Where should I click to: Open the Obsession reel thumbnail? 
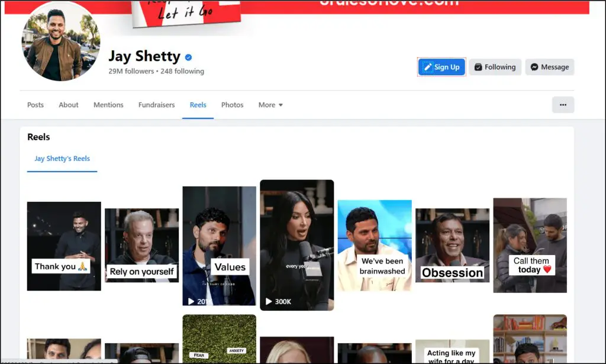click(x=452, y=245)
